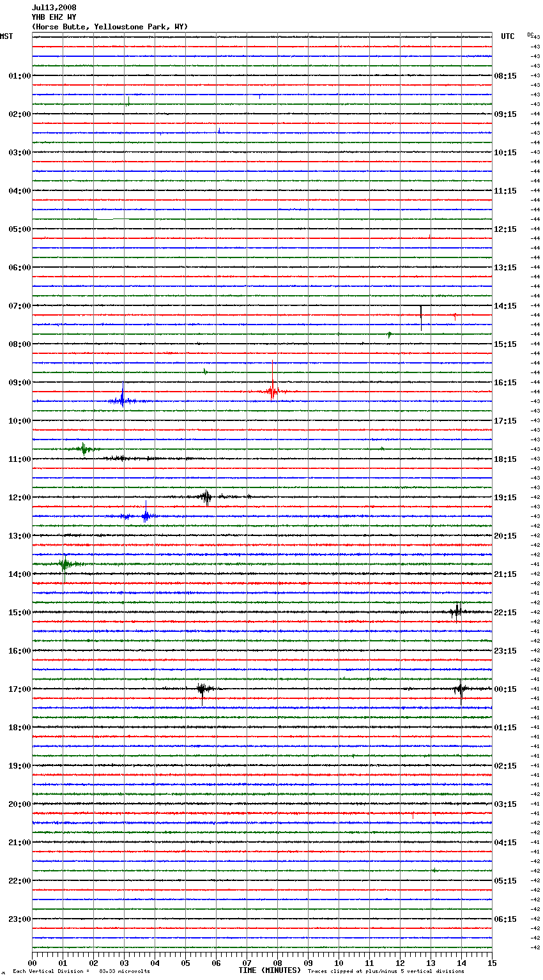Select the 19:00 MST time label
Viewport: 543px width, 980px height.
pyautogui.click(x=20, y=766)
